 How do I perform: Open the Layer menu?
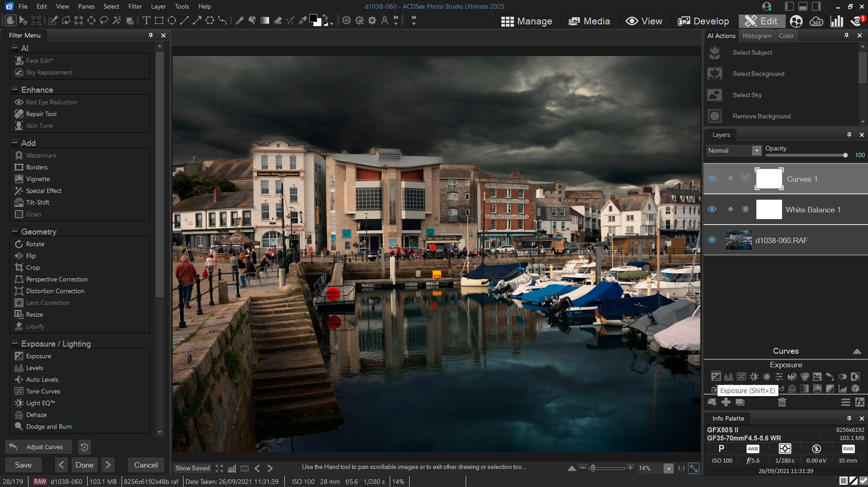(x=158, y=6)
